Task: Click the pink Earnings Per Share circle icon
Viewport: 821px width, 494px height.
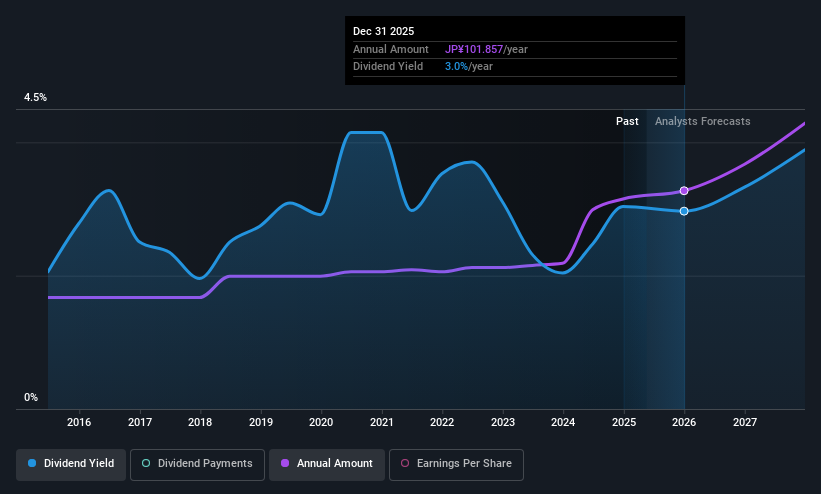Action: click(x=405, y=464)
